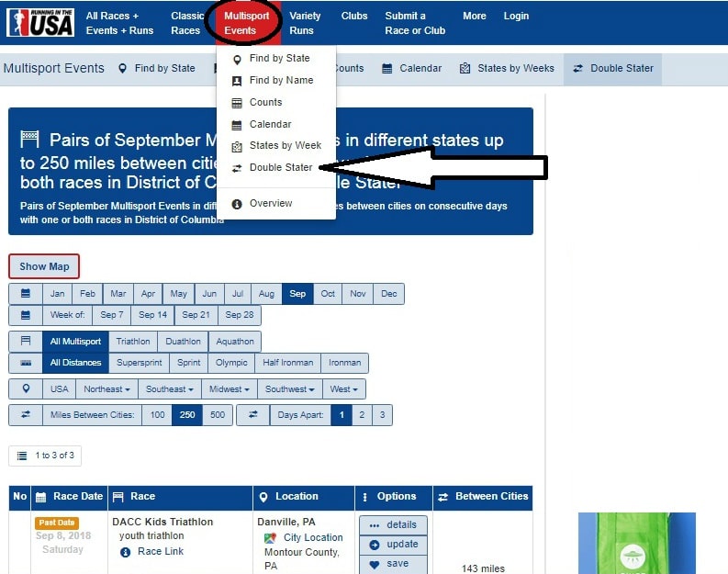Expand the Northeast region dropdown
This screenshot has width=728, height=574.
coord(106,389)
